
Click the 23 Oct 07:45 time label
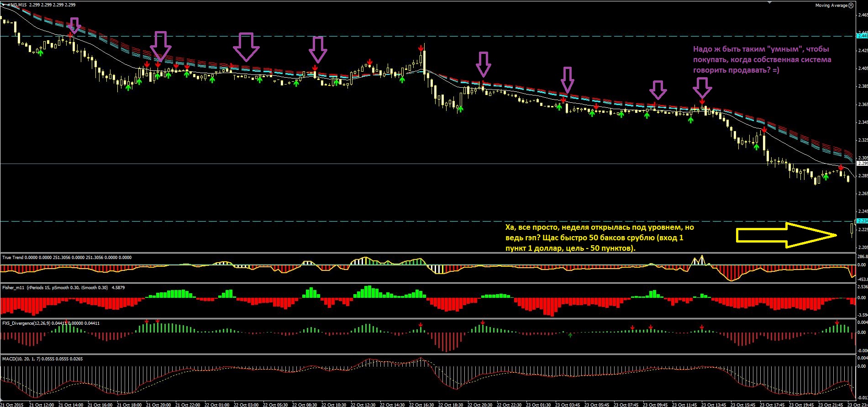626,405
